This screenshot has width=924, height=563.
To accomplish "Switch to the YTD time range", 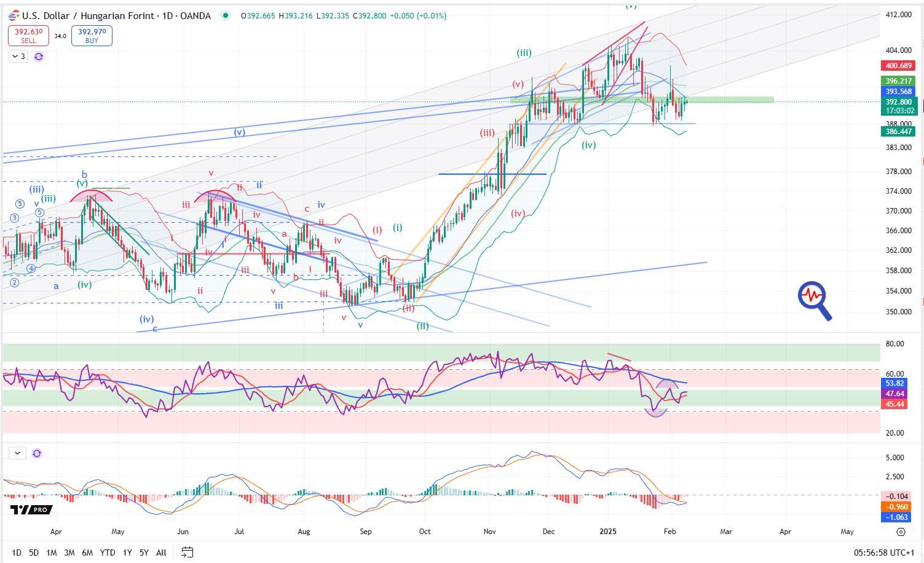I will point(108,553).
